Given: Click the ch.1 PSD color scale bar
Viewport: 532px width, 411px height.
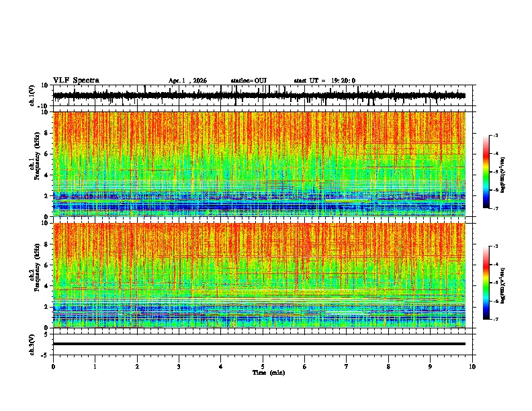Looking at the screenshot, I should click(486, 172).
